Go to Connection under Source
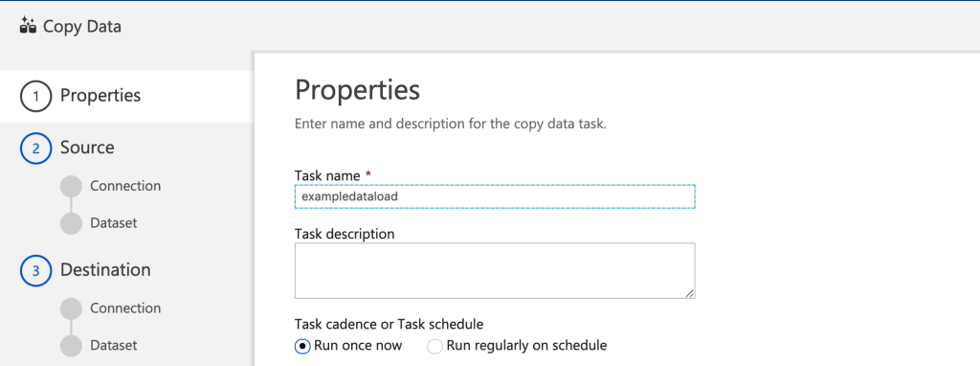Screen dimensions: 980x366 click(x=125, y=186)
